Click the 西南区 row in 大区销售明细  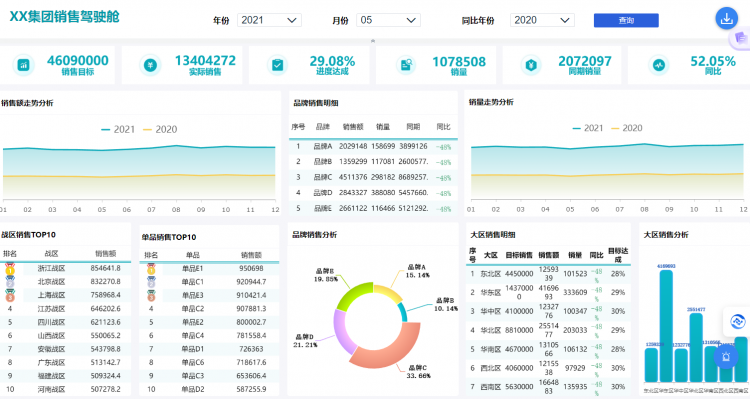point(548,387)
